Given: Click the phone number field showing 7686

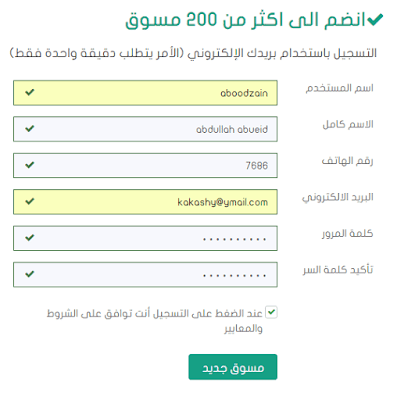Looking at the screenshot, I should (145, 165).
